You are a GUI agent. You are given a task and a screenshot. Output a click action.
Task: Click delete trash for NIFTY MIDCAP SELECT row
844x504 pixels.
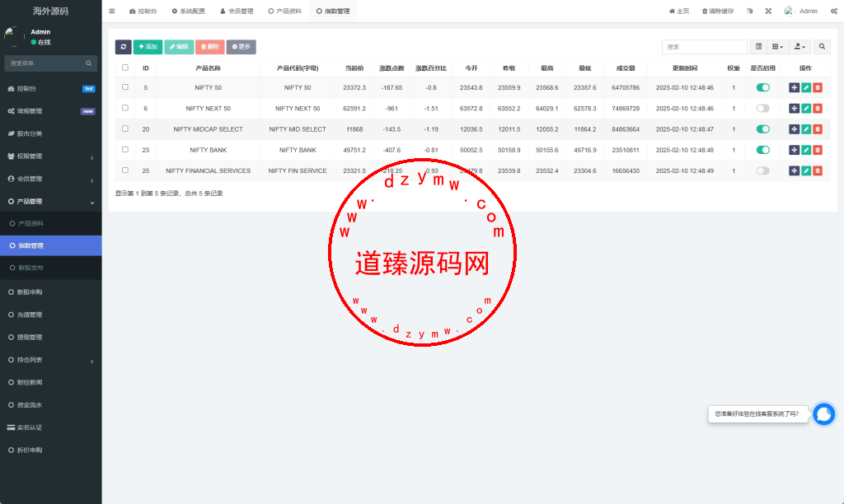[818, 129]
